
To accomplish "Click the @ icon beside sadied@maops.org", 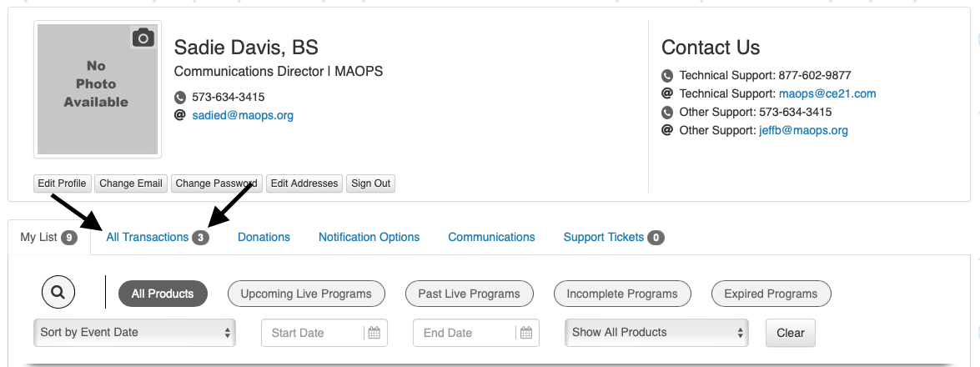I will (180, 115).
